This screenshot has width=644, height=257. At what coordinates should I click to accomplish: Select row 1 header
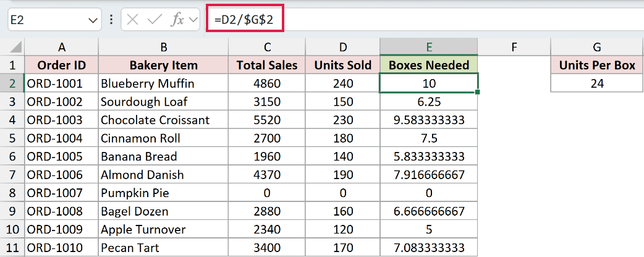click(12, 65)
